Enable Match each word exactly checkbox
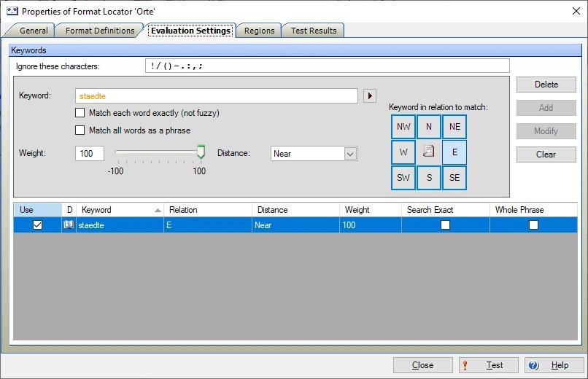Screen dimensions: 588x379 [80, 114]
